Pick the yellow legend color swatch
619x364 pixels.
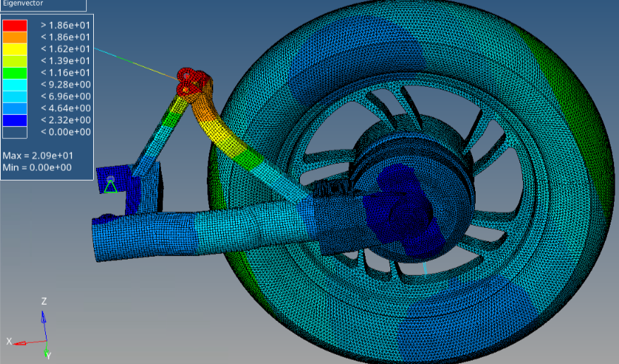click(15, 49)
